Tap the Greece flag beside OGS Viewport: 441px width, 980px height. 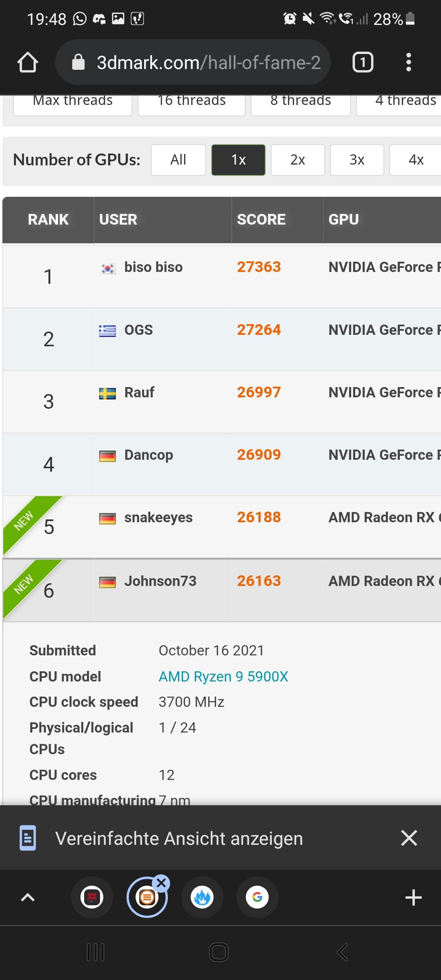pyautogui.click(x=107, y=331)
